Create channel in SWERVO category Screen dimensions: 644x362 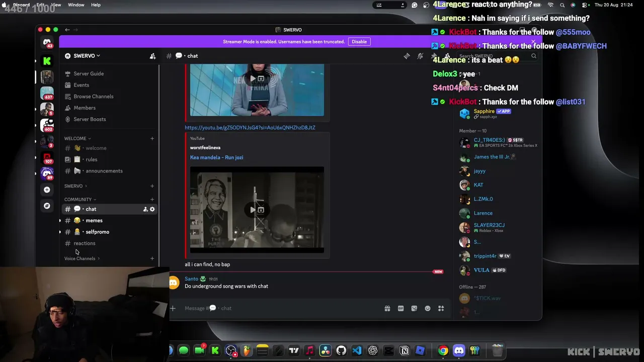point(152,186)
